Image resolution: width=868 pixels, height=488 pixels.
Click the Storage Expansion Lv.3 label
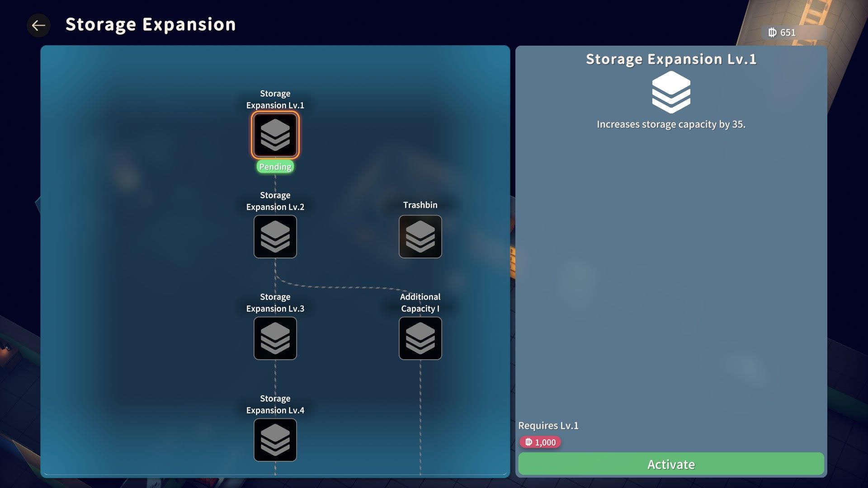tap(275, 303)
